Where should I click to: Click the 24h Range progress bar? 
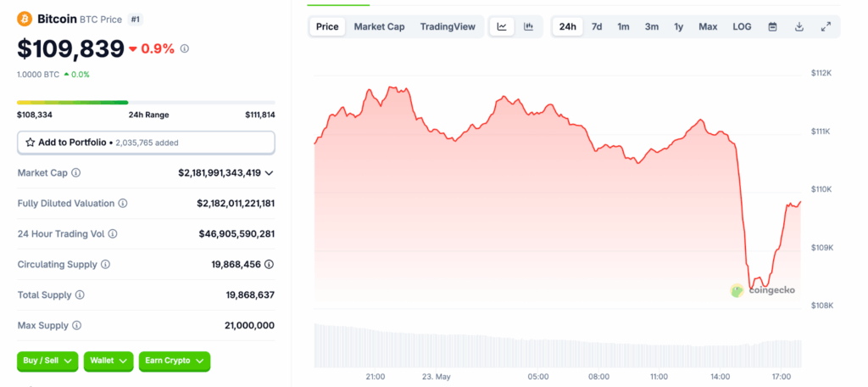(x=146, y=103)
